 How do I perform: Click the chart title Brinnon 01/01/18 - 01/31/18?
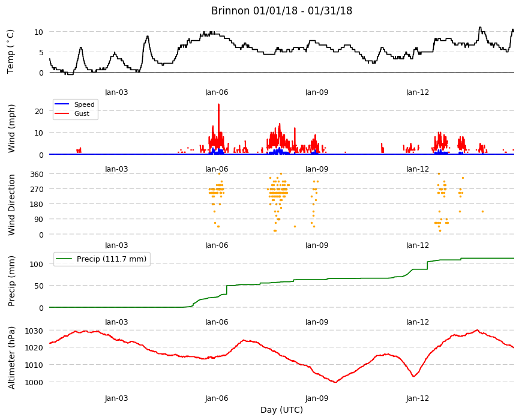point(281,11)
